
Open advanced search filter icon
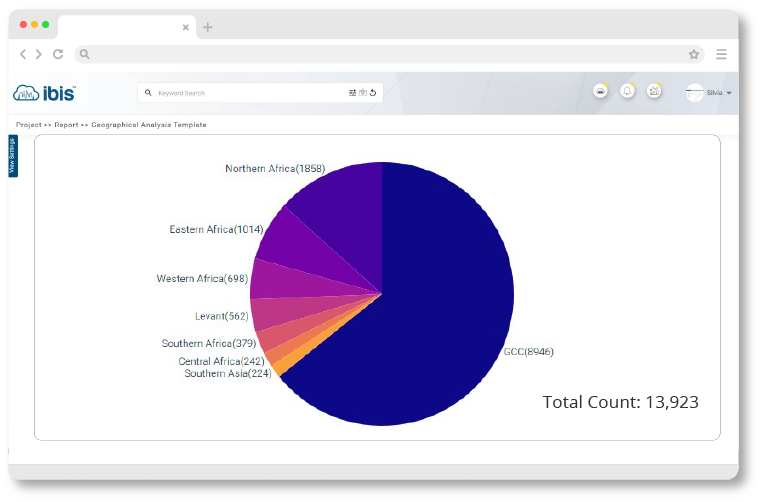(352, 93)
